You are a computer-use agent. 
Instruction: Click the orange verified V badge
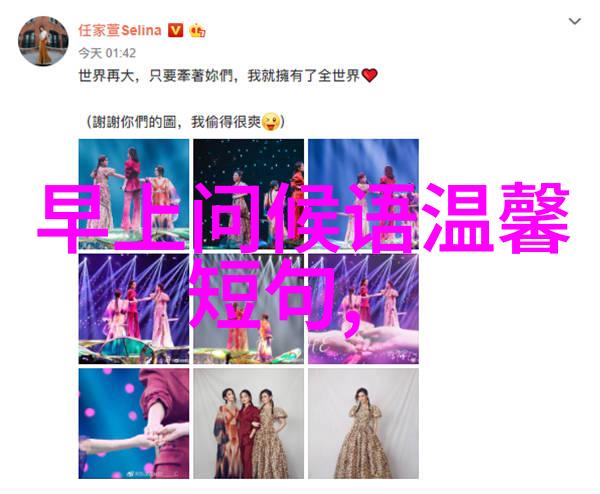(x=176, y=30)
